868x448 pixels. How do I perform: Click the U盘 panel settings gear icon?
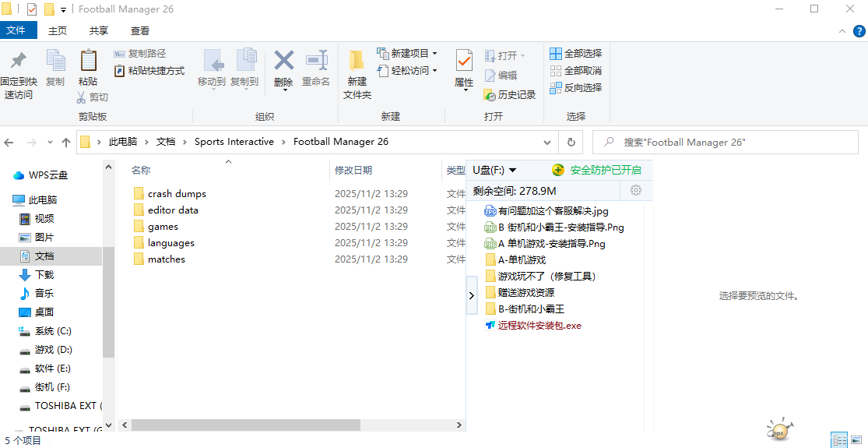635,191
